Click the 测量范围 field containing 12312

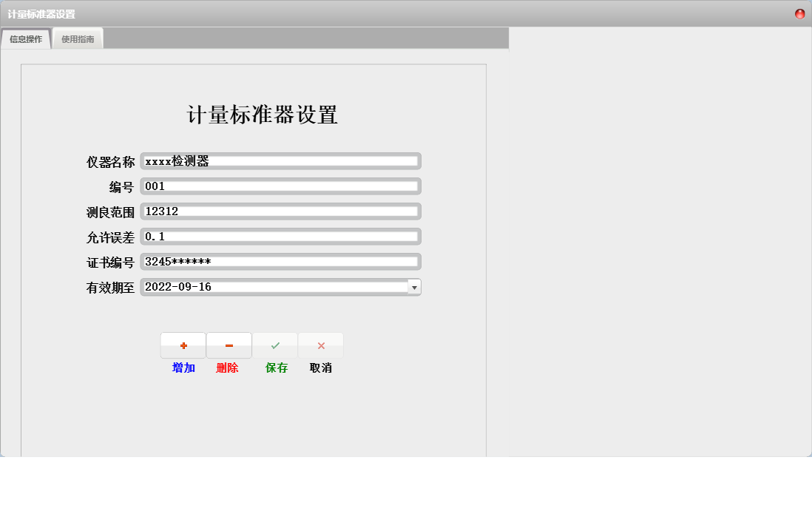[281, 211]
